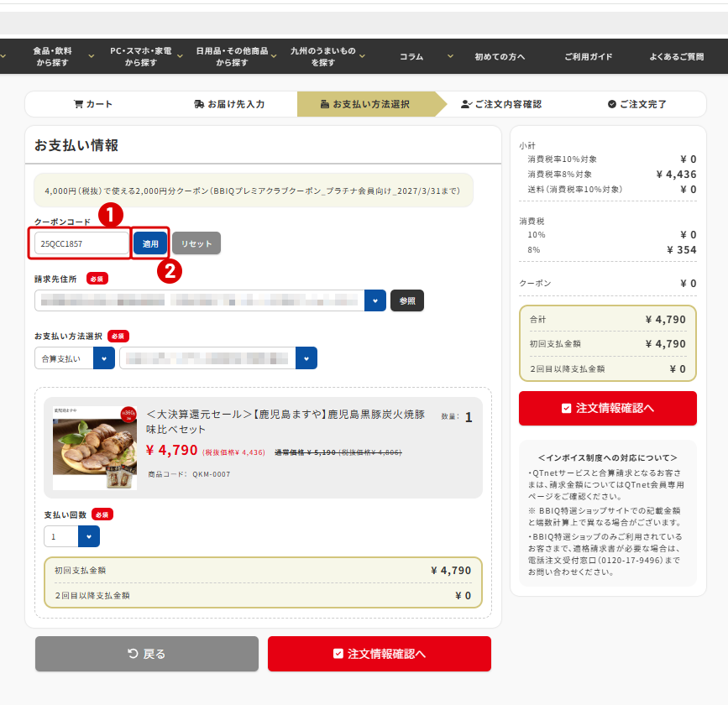Click the 参照 address lookup button
Screen dimensions: 728x705
[407, 300]
